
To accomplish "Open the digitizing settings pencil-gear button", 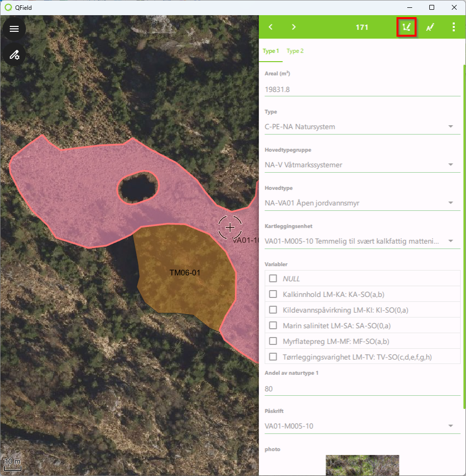I will (14, 54).
